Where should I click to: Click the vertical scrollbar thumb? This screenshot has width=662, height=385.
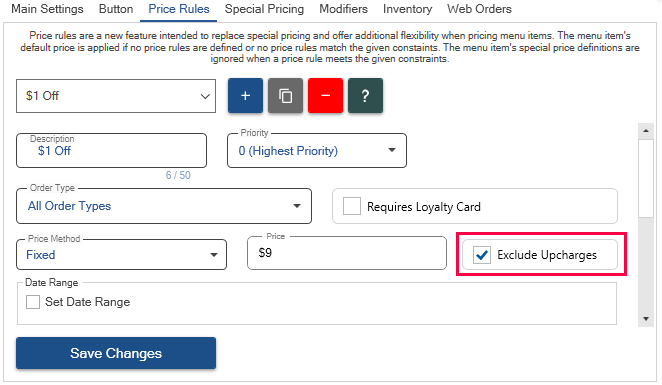[646, 178]
